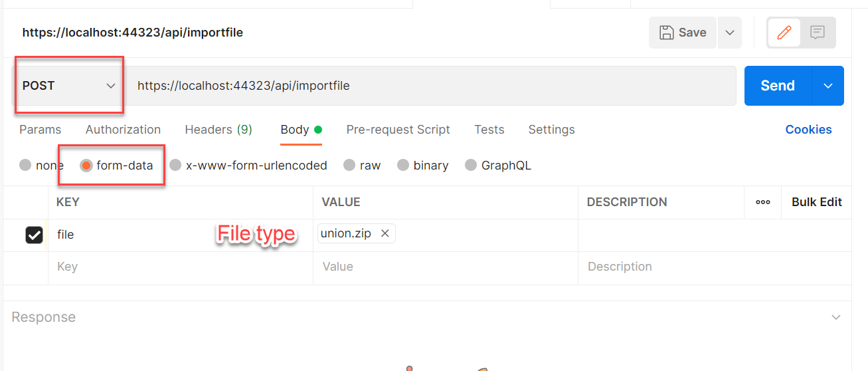Screen dimensions: 868x371
Task: Expand the Send options dropdown arrow
Action: point(827,86)
